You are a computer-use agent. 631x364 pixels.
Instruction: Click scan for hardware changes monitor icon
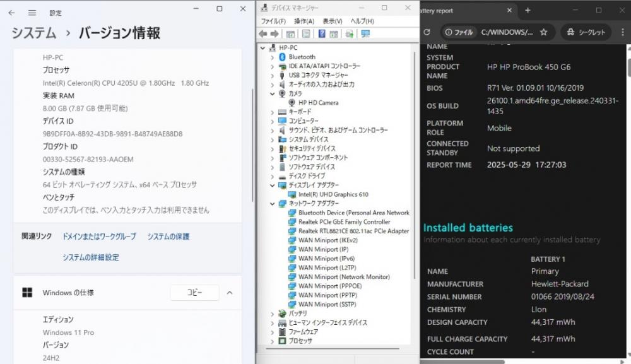click(x=365, y=34)
